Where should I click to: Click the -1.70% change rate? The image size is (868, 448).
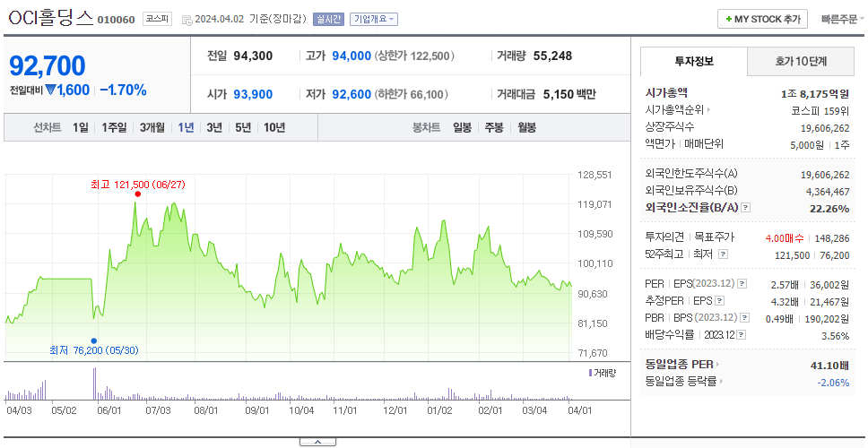click(123, 90)
